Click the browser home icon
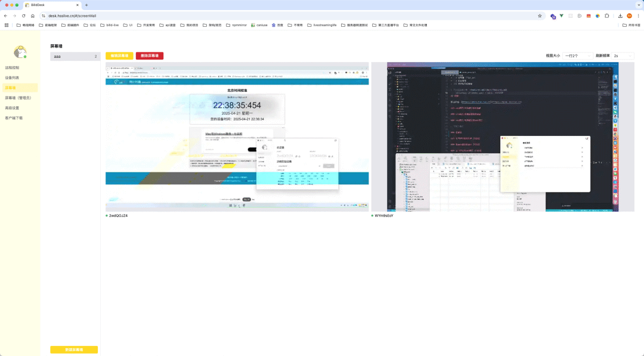The height and width of the screenshot is (356, 644). 32,16
